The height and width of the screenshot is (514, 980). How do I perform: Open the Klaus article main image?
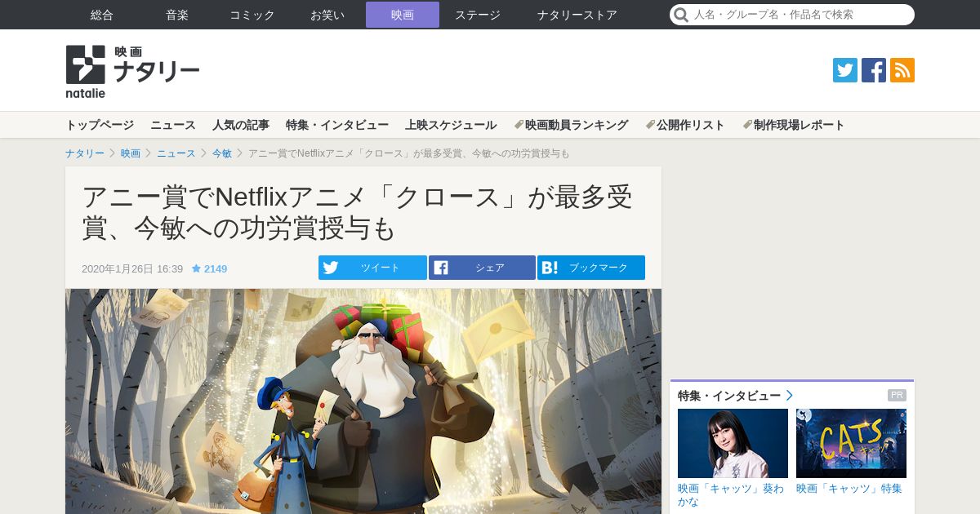point(363,401)
